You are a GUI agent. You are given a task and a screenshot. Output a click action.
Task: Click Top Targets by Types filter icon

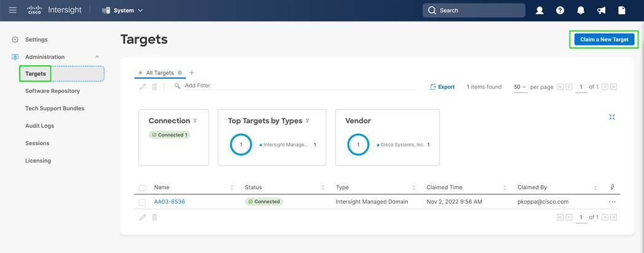pyautogui.click(x=307, y=121)
